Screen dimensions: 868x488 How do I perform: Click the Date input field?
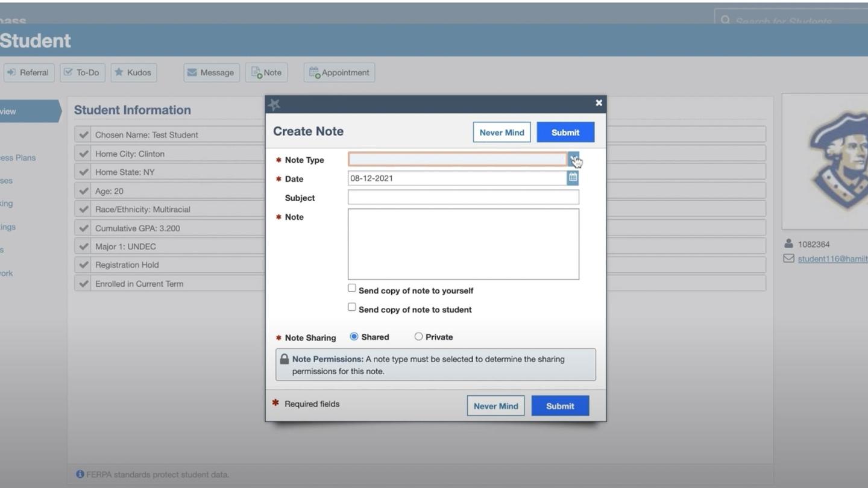click(x=458, y=178)
